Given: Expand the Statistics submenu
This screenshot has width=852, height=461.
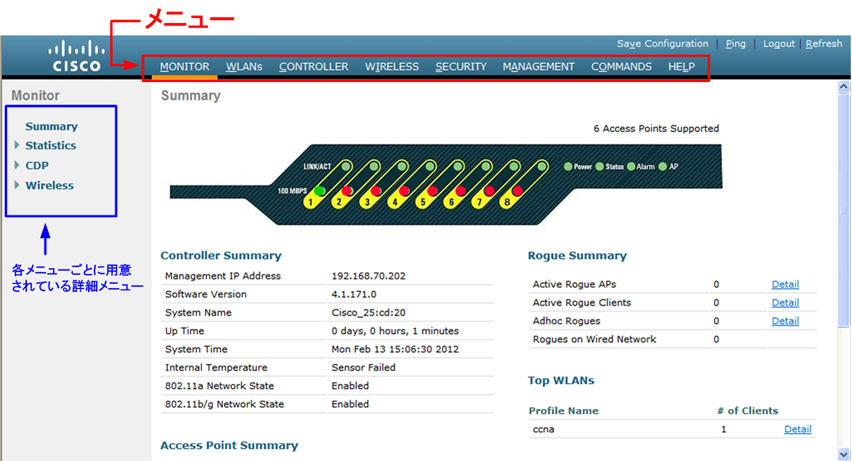Looking at the screenshot, I should pos(50,146).
